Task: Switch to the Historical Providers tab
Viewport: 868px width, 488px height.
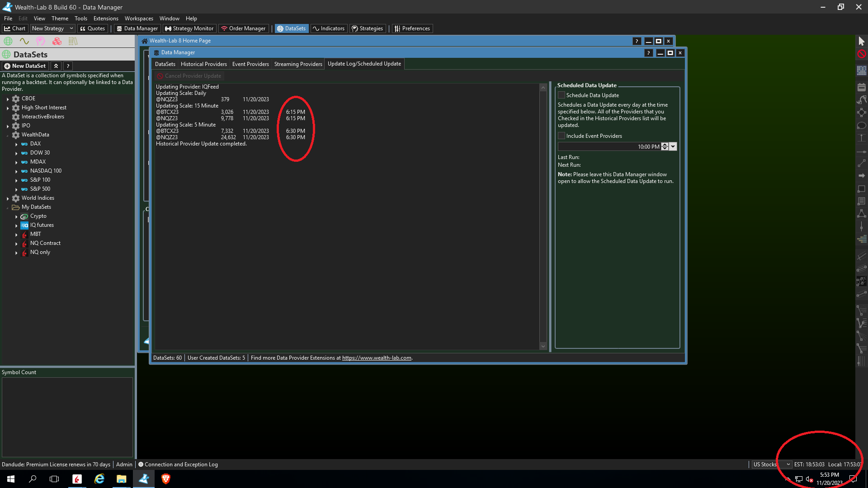Action: pos(204,64)
